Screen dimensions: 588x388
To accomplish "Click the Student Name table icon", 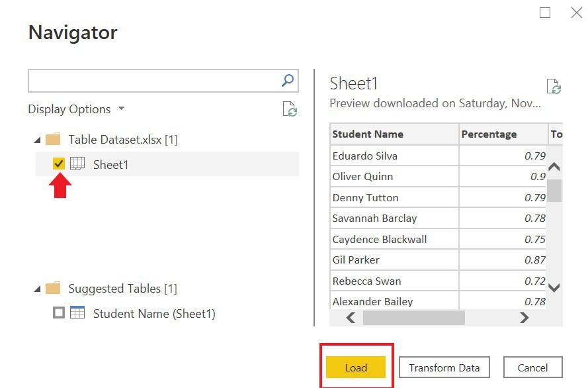I will [x=77, y=313].
